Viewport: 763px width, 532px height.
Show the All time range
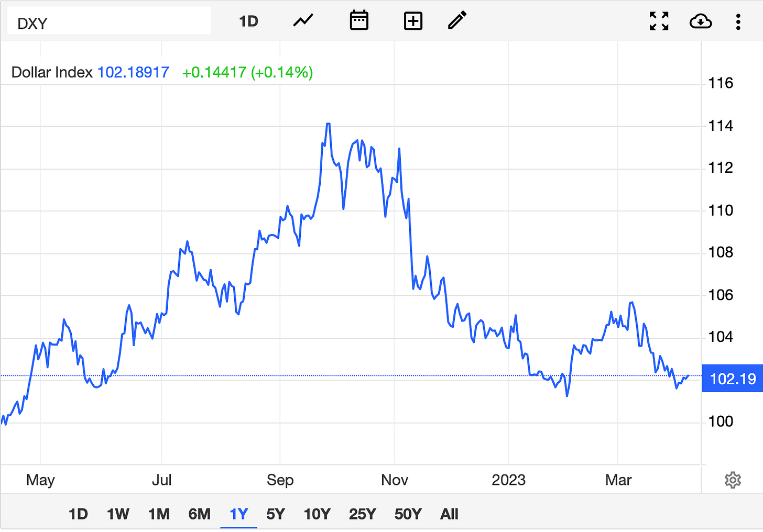449,514
